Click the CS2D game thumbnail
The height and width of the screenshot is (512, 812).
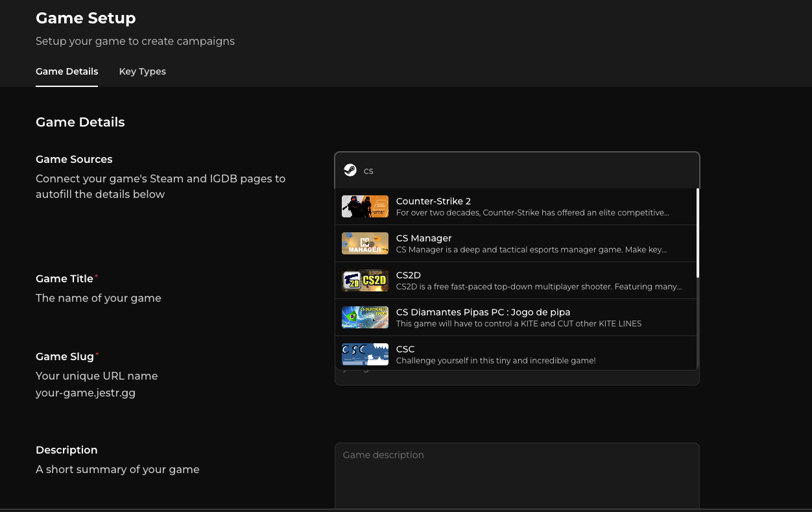point(365,280)
